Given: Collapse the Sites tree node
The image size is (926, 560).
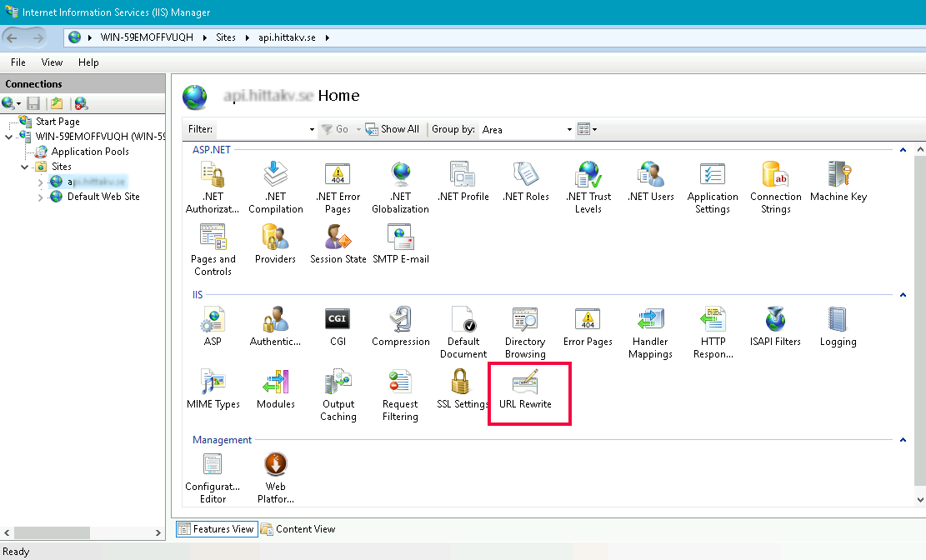Looking at the screenshot, I should pos(26,167).
